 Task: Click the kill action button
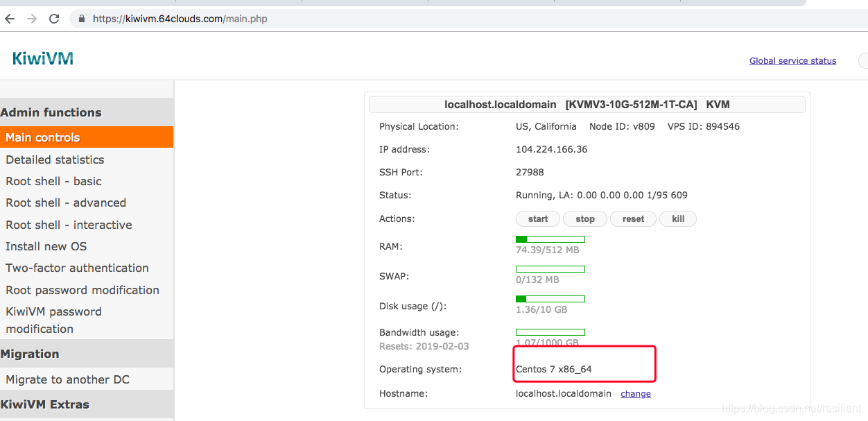678,218
